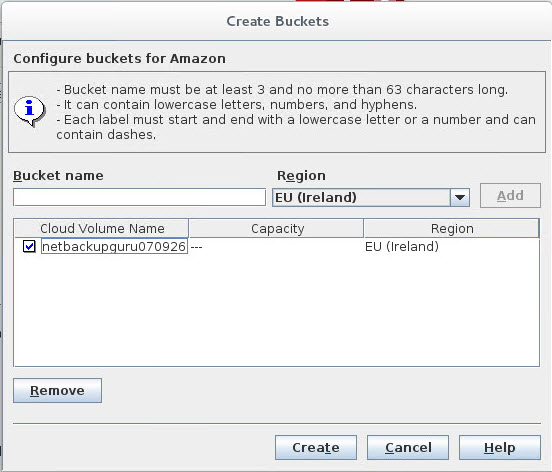
Task: Select the netbackupguru070926 name cell
Action: click(114, 246)
